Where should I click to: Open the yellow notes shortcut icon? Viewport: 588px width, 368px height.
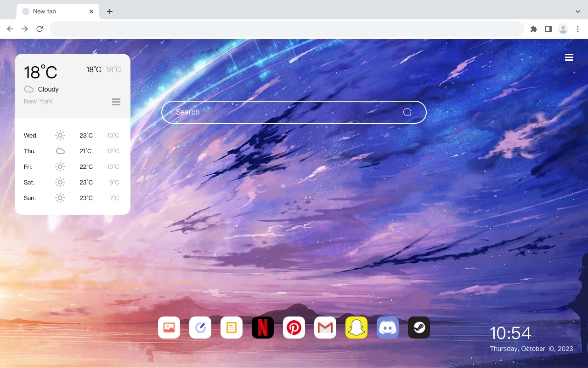click(232, 328)
